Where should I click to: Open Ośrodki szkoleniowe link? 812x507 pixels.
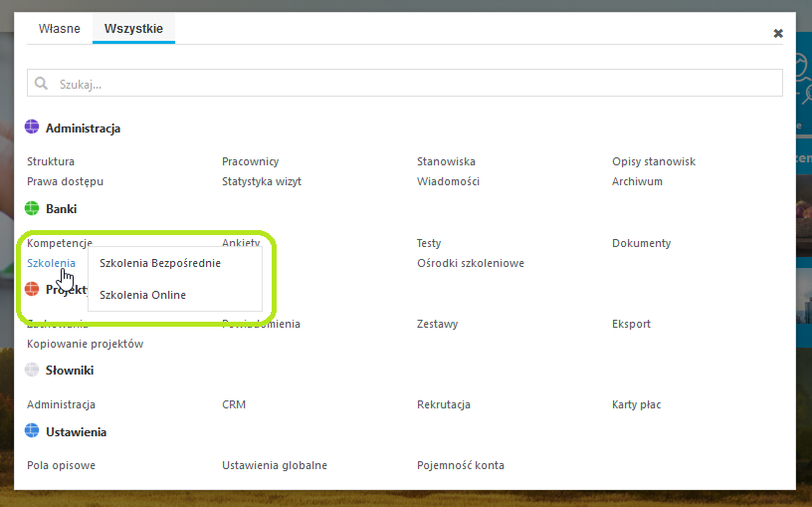coord(471,263)
